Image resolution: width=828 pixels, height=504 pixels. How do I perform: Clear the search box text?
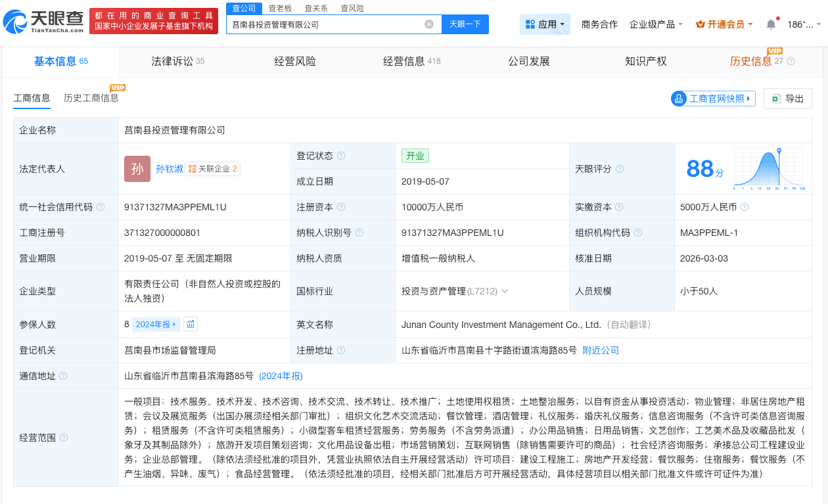429,24
